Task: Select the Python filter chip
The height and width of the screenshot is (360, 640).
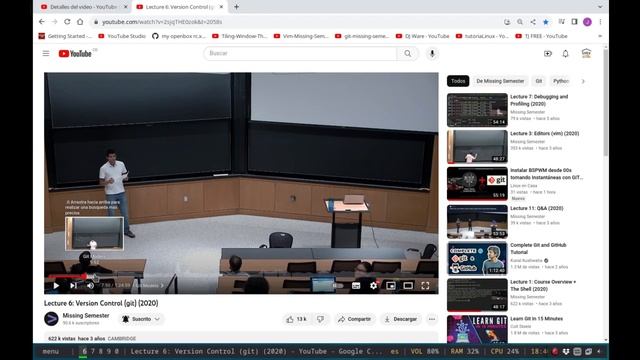Action: [x=560, y=81]
